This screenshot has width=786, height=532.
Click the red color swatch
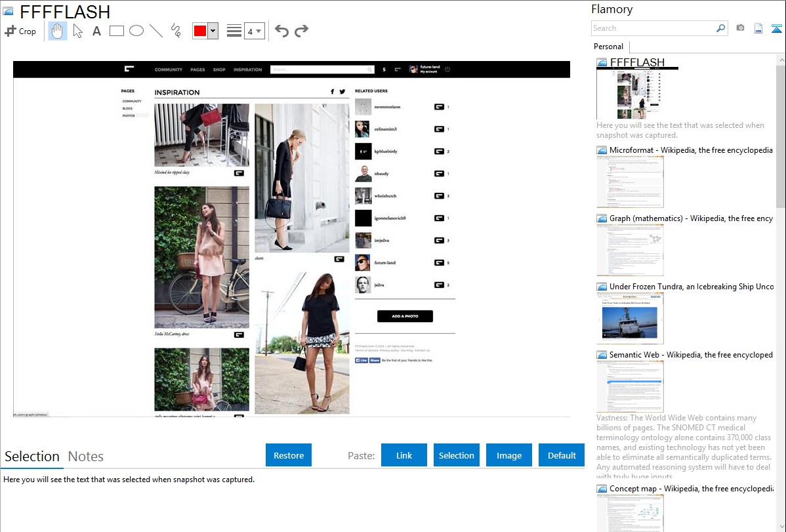coord(199,31)
